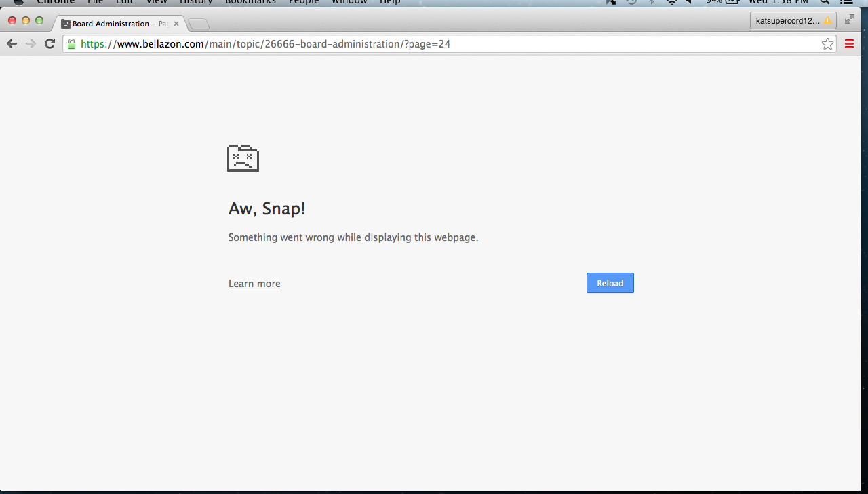Click the blue Reload button
868x494 pixels.
click(x=610, y=283)
